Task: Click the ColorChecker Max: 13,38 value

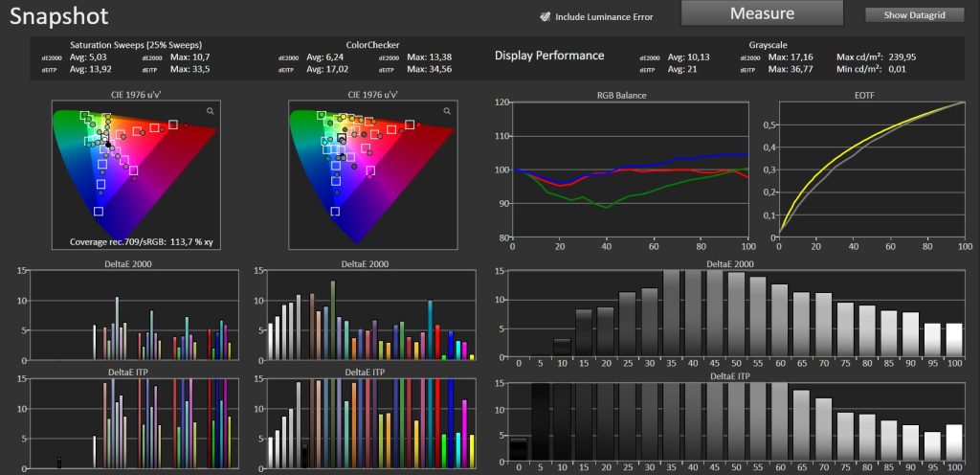Action: [430, 57]
